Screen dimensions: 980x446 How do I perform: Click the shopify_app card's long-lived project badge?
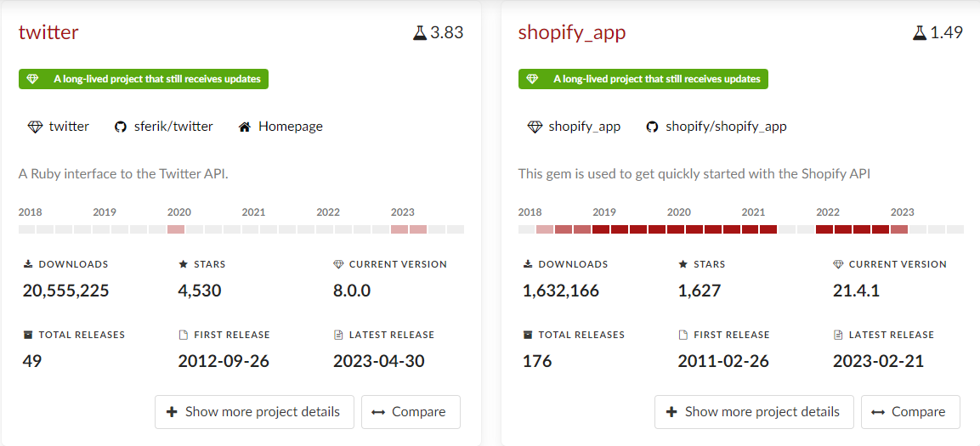(x=643, y=79)
